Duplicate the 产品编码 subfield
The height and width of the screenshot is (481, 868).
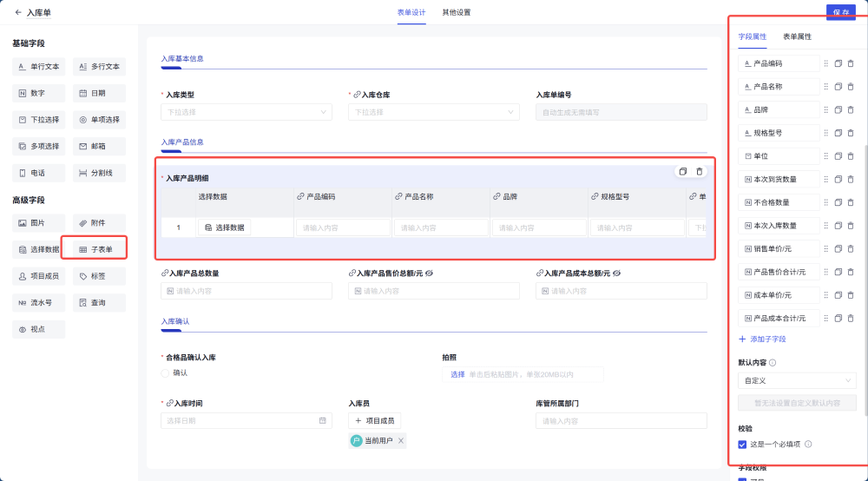pos(838,63)
